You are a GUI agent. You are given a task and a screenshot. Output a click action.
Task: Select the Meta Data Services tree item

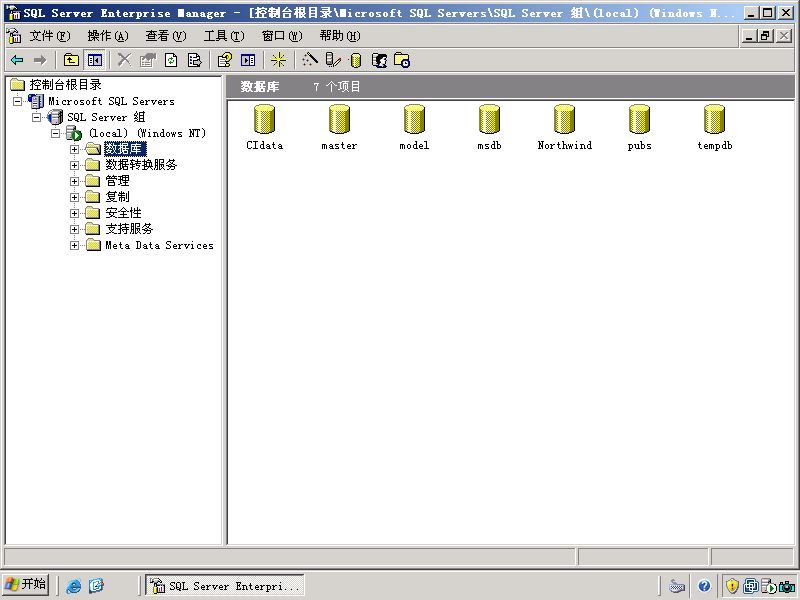pos(159,245)
